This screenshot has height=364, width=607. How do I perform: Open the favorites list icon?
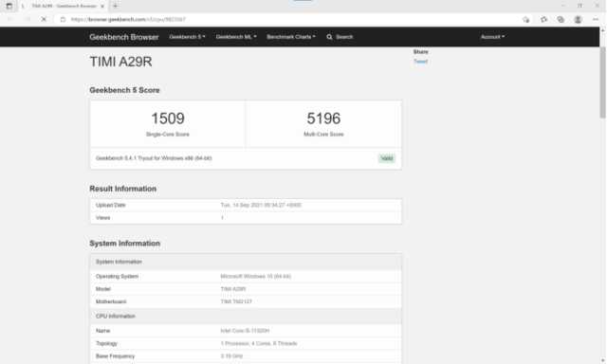(543, 19)
